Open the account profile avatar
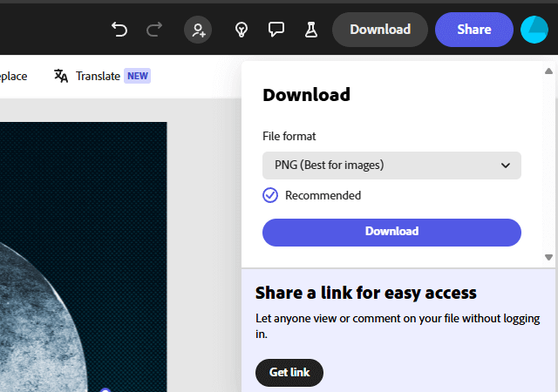The image size is (558, 392). pos(534,30)
